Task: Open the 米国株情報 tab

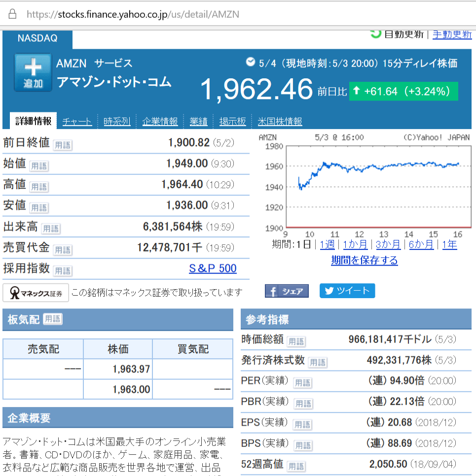Action: (x=280, y=122)
